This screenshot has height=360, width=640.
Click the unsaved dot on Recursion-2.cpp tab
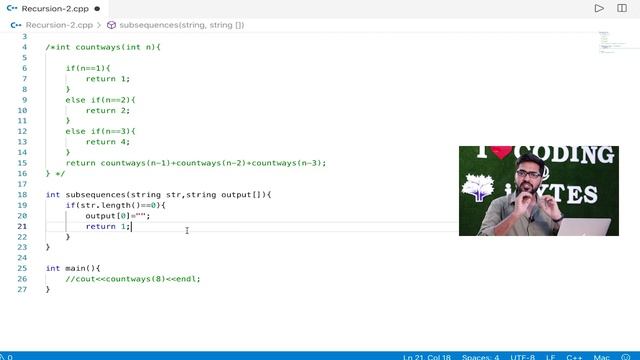97,9
